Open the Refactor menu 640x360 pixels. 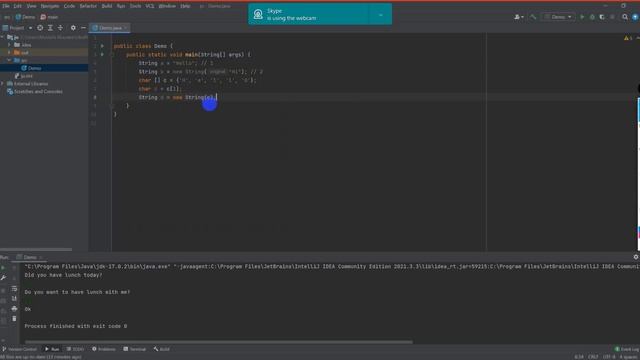click(88, 6)
